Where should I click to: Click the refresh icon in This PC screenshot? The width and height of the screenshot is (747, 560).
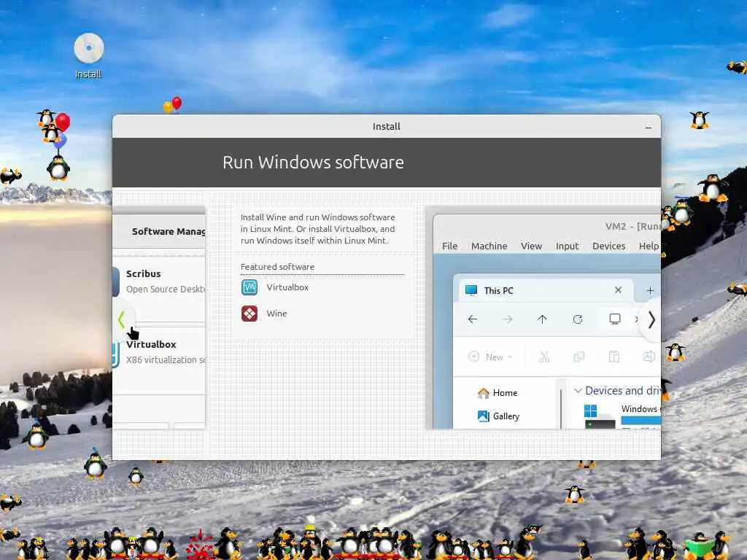pyautogui.click(x=578, y=319)
